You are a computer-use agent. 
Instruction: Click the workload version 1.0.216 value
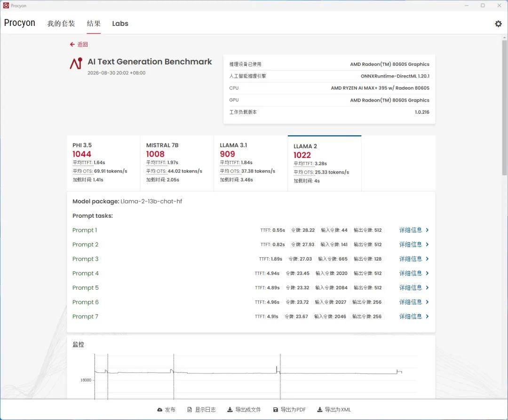point(422,112)
